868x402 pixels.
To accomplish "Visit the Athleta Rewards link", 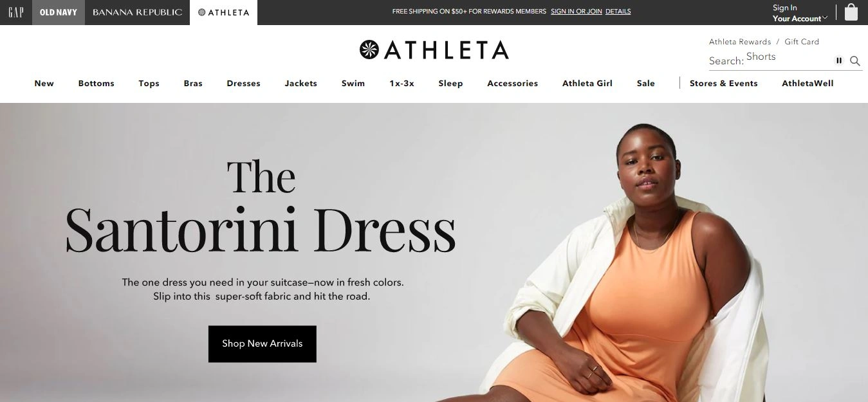I will tap(740, 42).
